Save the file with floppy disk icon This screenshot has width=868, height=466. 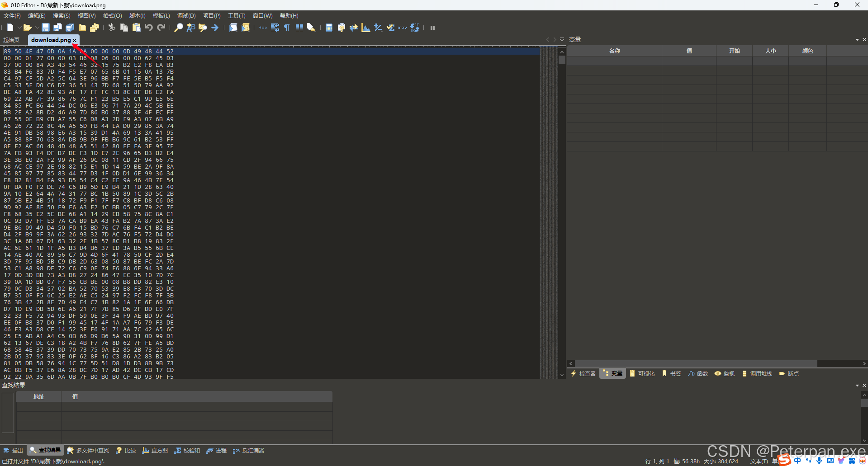[x=45, y=28]
